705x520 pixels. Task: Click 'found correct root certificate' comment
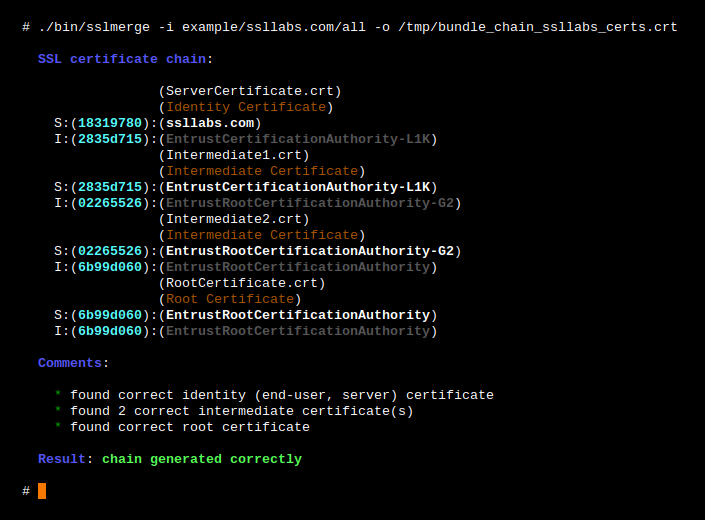(x=190, y=427)
